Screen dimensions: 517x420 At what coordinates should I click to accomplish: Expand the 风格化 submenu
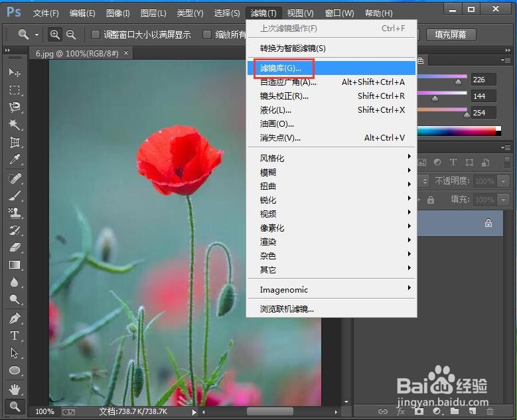point(332,158)
